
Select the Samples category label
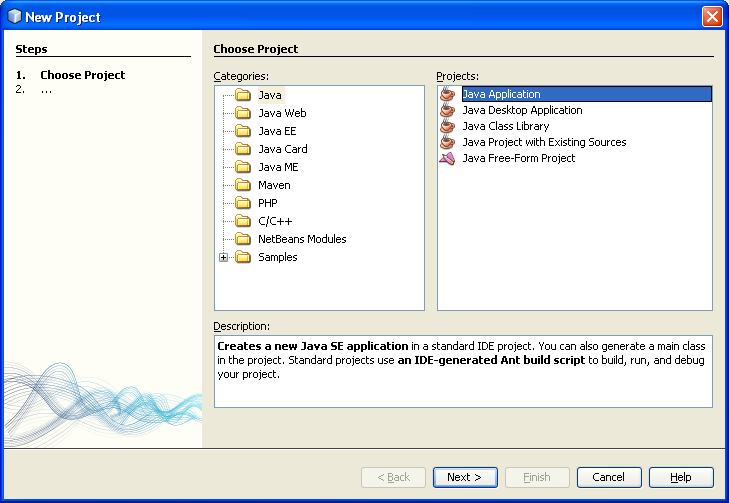278,257
